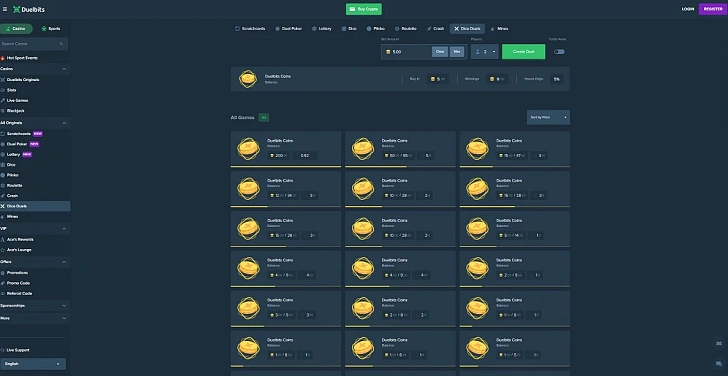Image resolution: width=728 pixels, height=376 pixels.
Task: Switch to the Casino mode
Action: pos(16,29)
